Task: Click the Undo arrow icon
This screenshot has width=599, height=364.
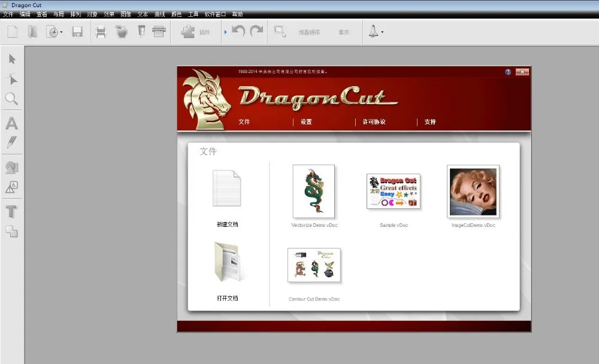Action: point(238,31)
